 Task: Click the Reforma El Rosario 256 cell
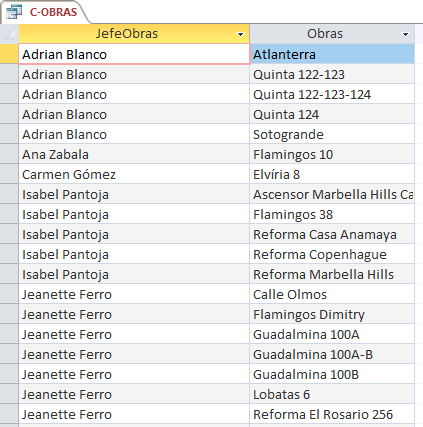click(x=332, y=414)
